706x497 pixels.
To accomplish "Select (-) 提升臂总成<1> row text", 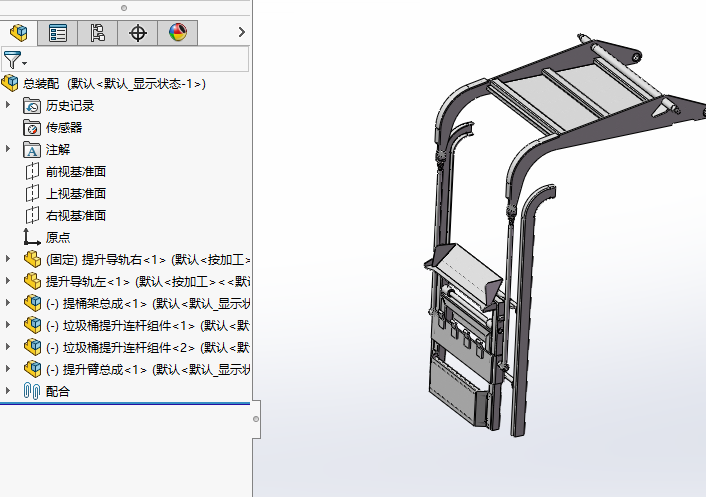I will click(x=148, y=370).
